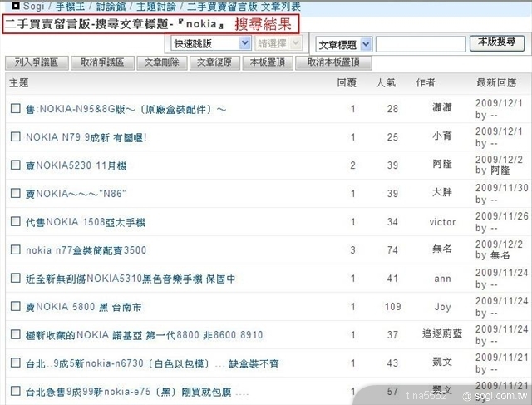
Task: Open post 近全新無刮傷NOKIA5310黑色音樂手機
Action: [x=131, y=279]
